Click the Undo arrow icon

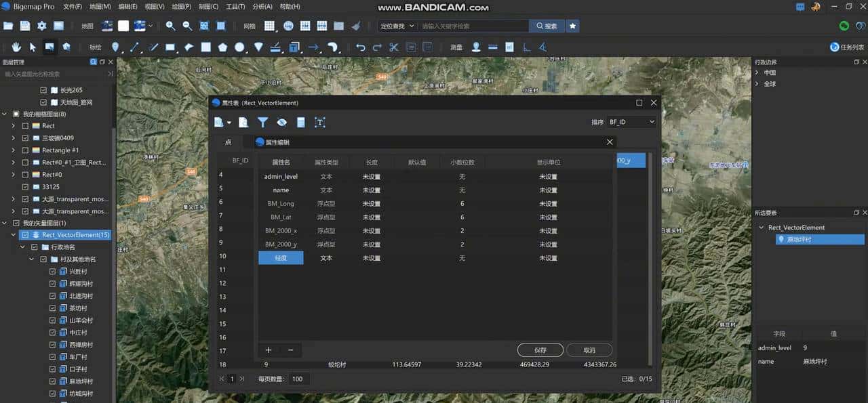pos(361,47)
